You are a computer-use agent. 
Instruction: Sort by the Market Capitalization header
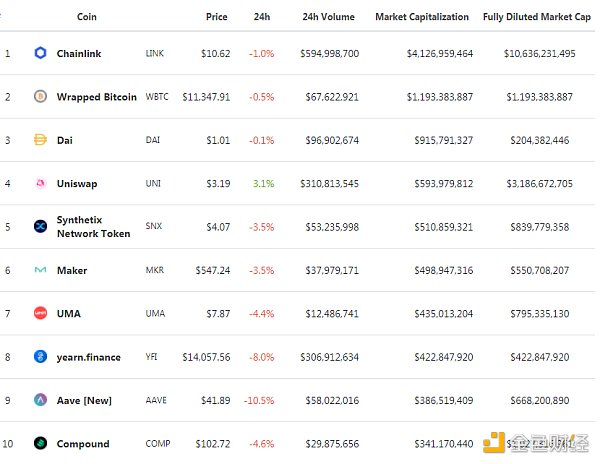coord(421,17)
